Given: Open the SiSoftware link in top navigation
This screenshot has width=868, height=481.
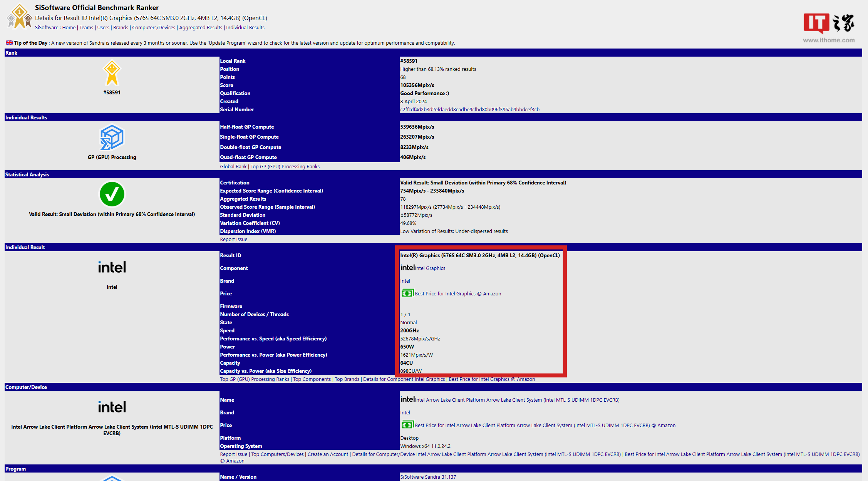Looking at the screenshot, I should (47, 28).
